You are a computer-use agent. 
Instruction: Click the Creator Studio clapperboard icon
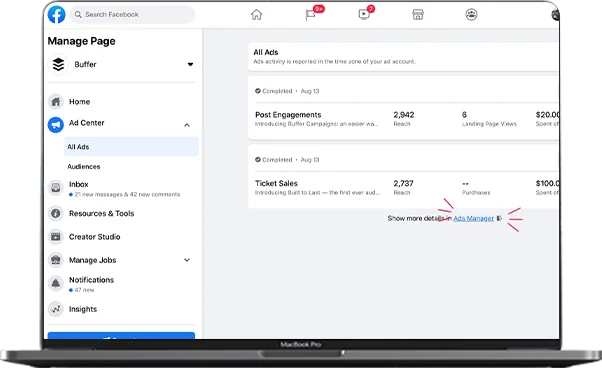(x=56, y=237)
